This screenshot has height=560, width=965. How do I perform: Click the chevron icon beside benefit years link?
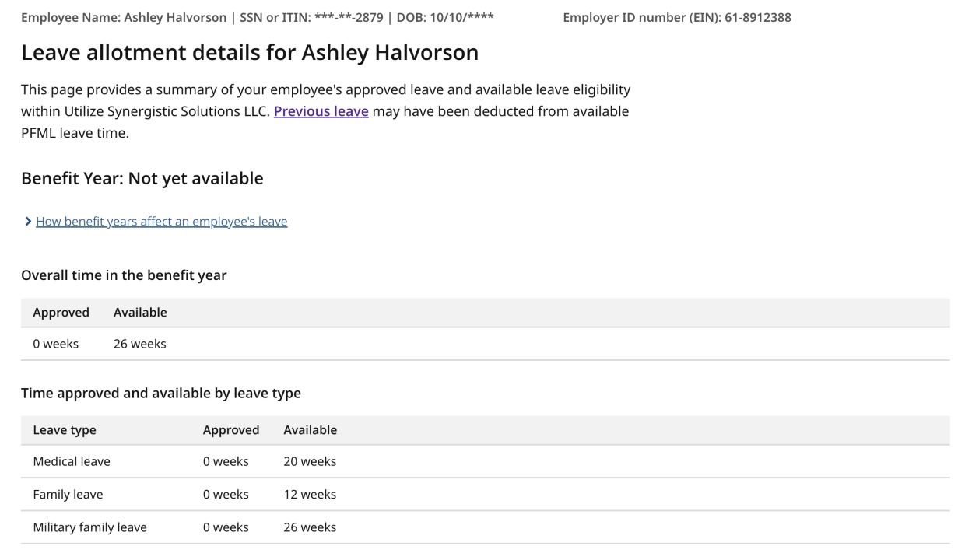pos(28,222)
